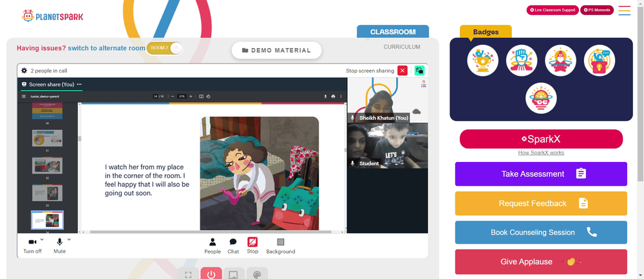Screen dimensions: 644x279
Task: Click the green picture-in-picture layout icon
Action: pos(419,71)
